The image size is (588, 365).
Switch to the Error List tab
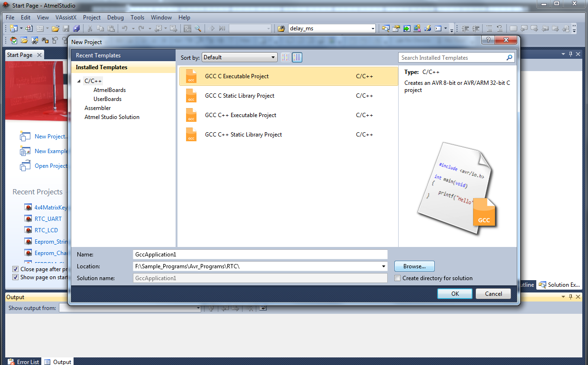(x=23, y=362)
